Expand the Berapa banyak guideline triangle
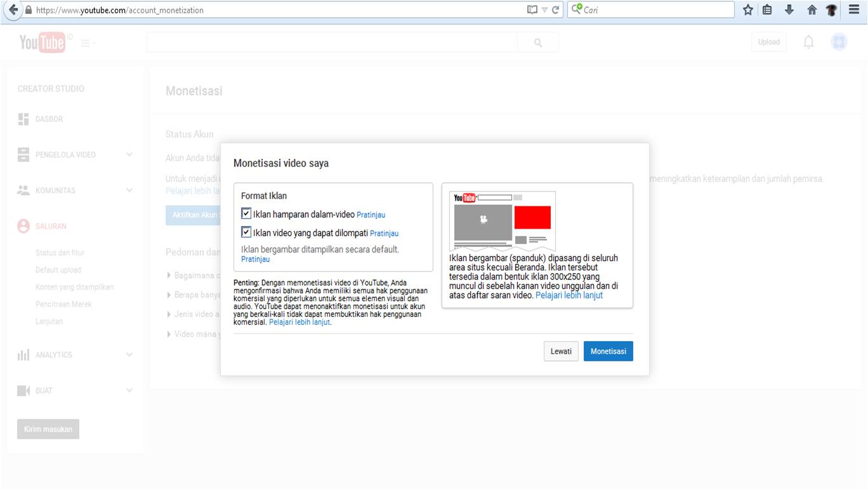The image size is (868, 489). (x=169, y=295)
